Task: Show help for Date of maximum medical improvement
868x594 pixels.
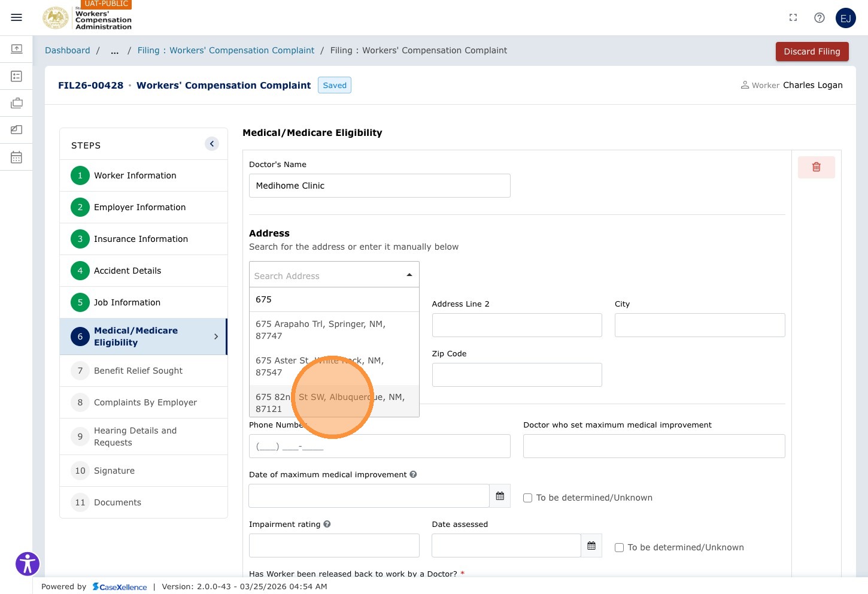Action: click(x=413, y=474)
